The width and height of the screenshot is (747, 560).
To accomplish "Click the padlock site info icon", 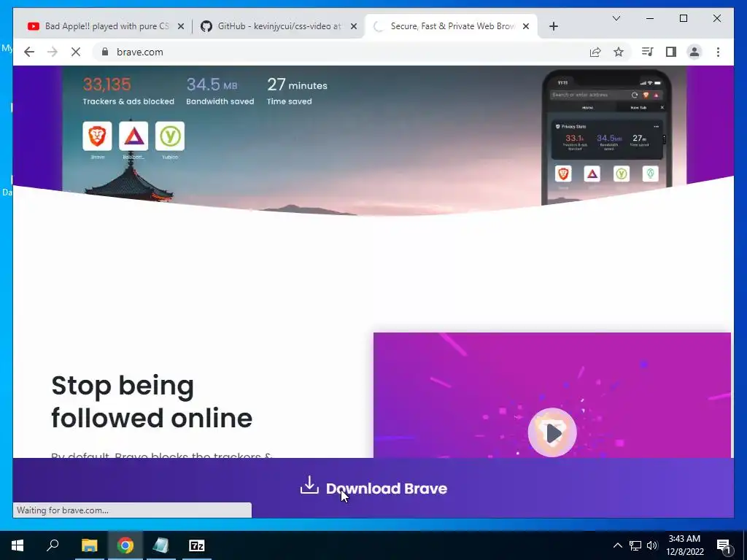I will pos(105,52).
